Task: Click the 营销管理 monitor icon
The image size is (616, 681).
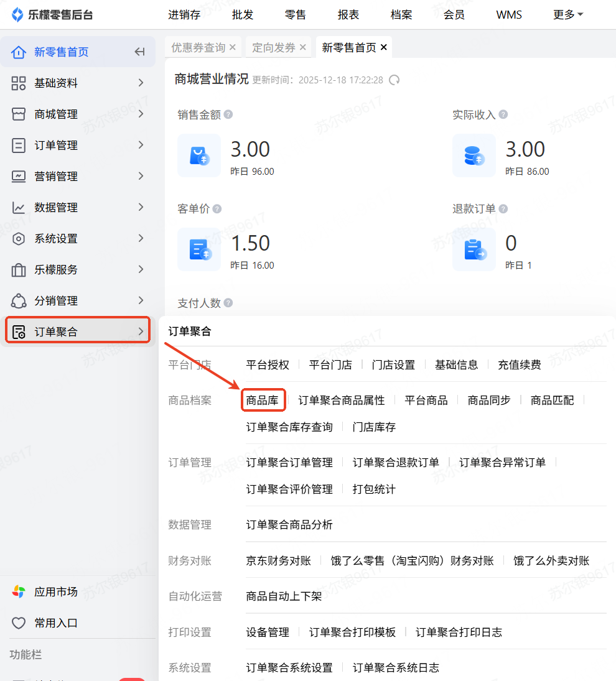Action: (x=19, y=177)
